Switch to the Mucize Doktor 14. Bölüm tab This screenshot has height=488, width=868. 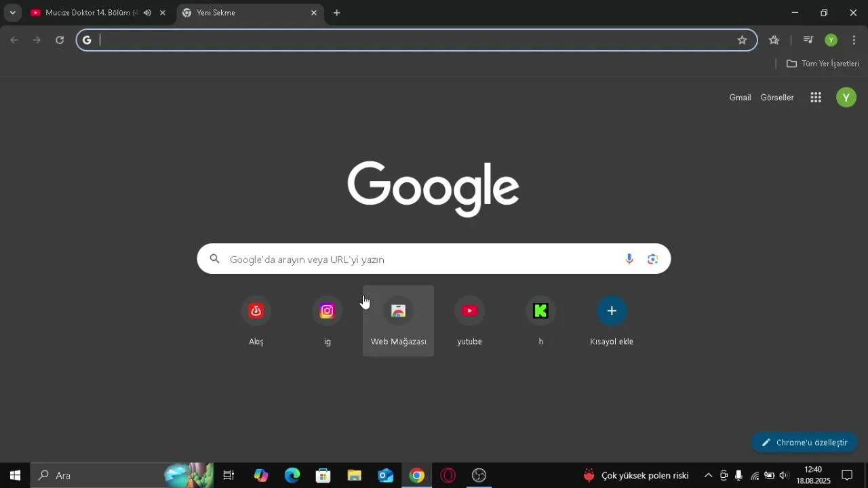(92, 13)
